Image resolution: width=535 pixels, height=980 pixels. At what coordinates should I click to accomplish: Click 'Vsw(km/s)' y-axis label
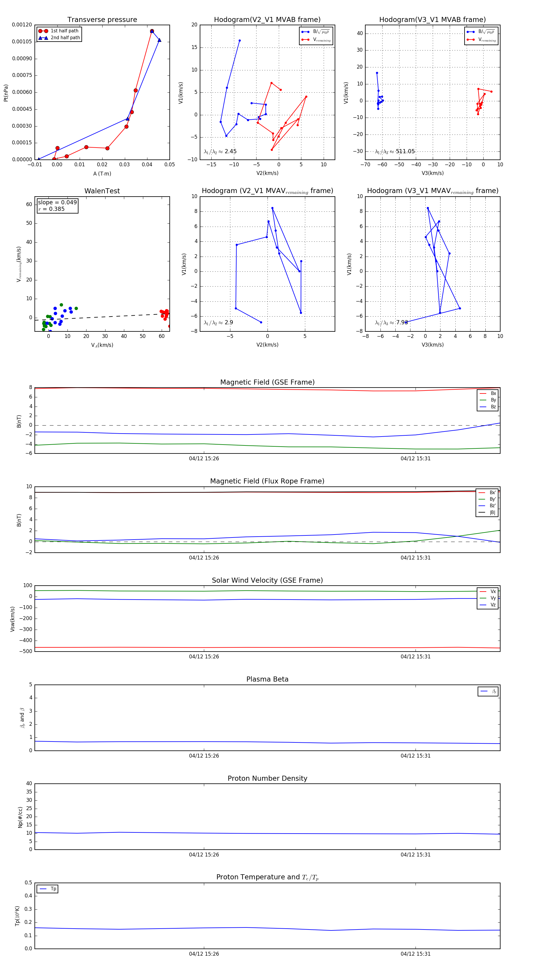12,619
